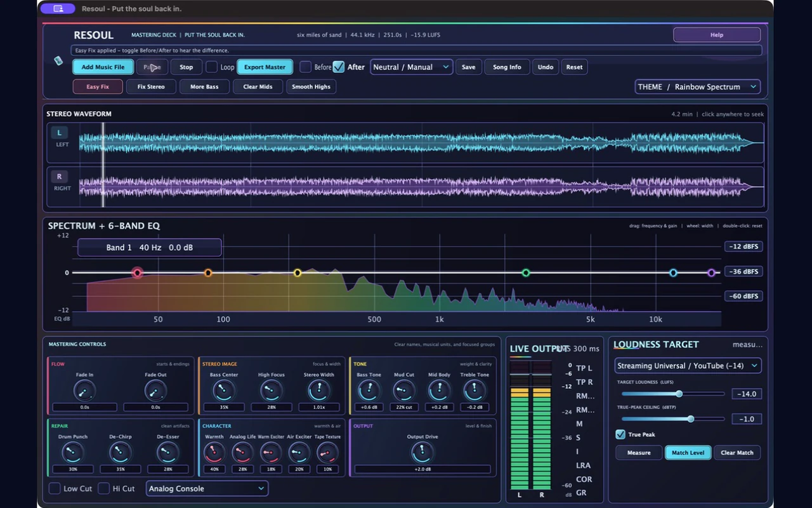The height and width of the screenshot is (508, 812).
Task: Click the Add Music File button
Action: click(103, 67)
